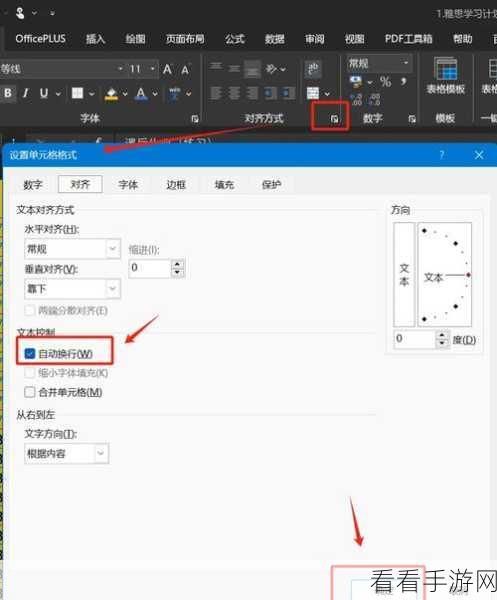Align text left in the ribbon
This screenshot has height=600, width=497.
pyautogui.click(x=216, y=93)
